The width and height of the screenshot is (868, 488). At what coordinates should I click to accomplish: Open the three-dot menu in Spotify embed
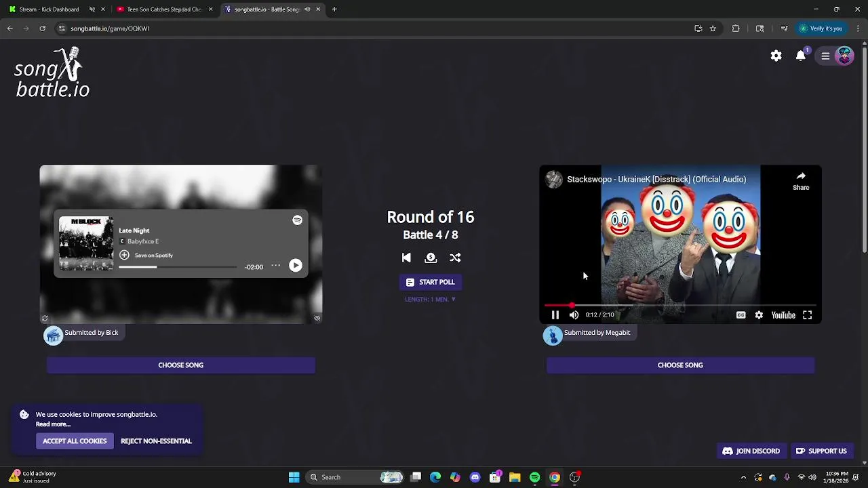click(275, 266)
